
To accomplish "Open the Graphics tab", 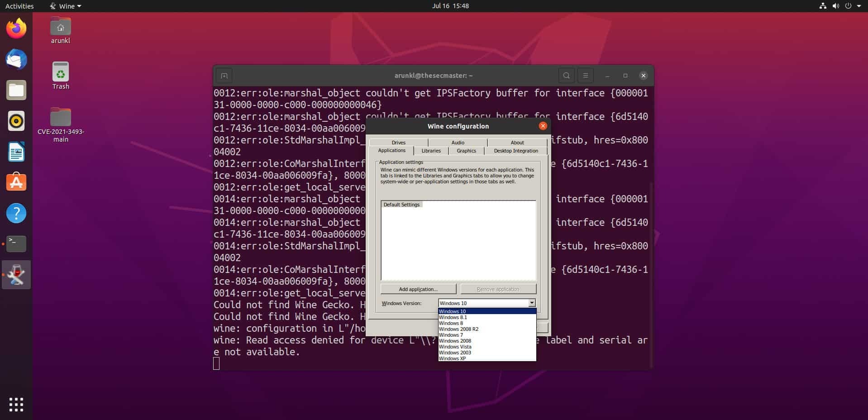I will click(x=467, y=151).
